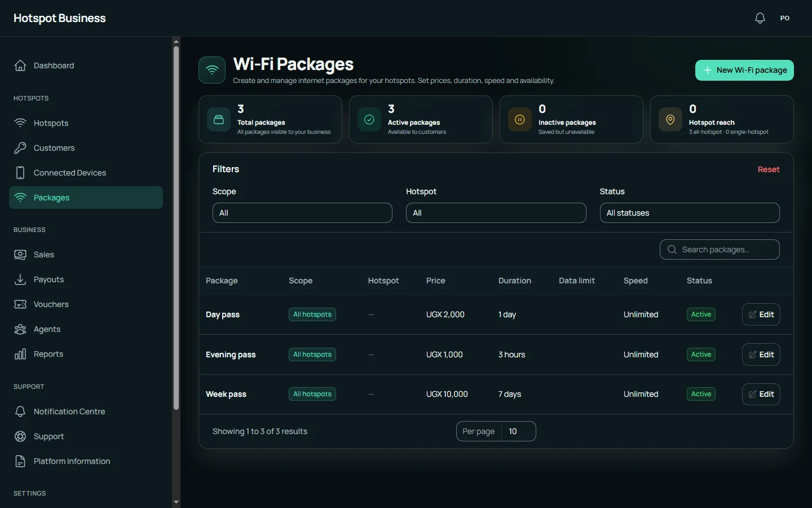Click the Inactive packages pause icon
The image size is (812, 508).
520,120
